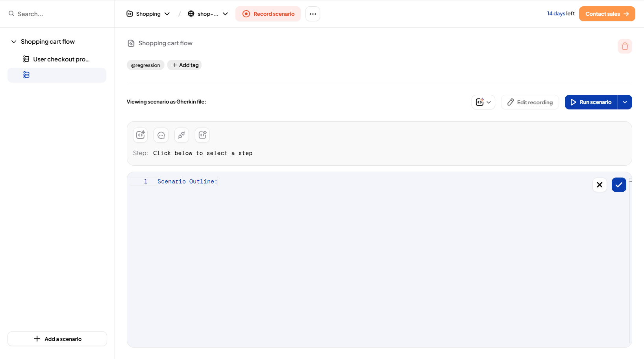This screenshot has width=644, height=359.
Task: Click the AI code generate step icon
Action: [141, 135]
